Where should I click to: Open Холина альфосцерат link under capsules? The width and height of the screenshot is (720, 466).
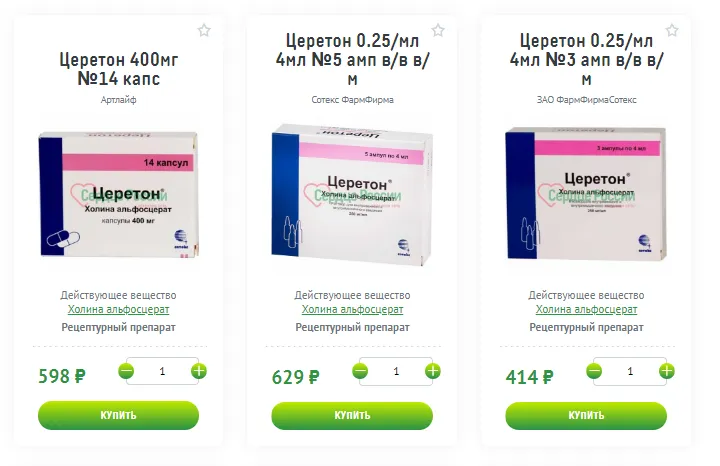coord(118,309)
